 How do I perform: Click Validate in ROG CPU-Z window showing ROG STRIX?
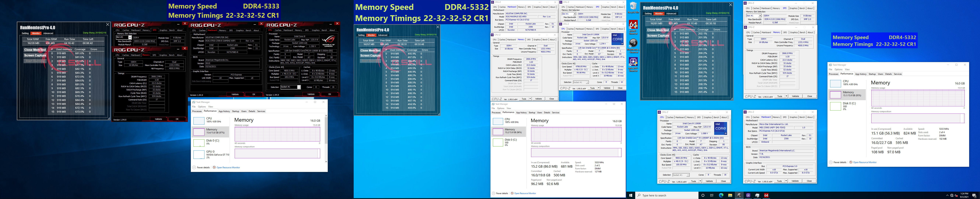[235, 94]
